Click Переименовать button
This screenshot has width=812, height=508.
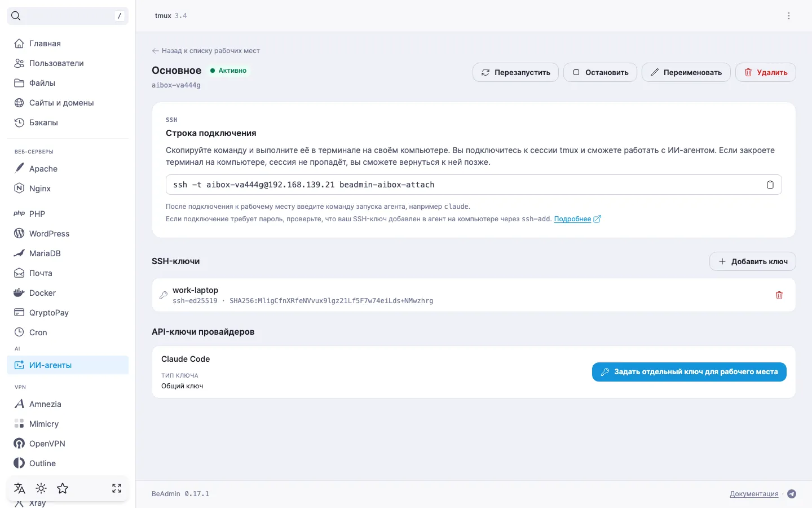pyautogui.click(x=686, y=72)
